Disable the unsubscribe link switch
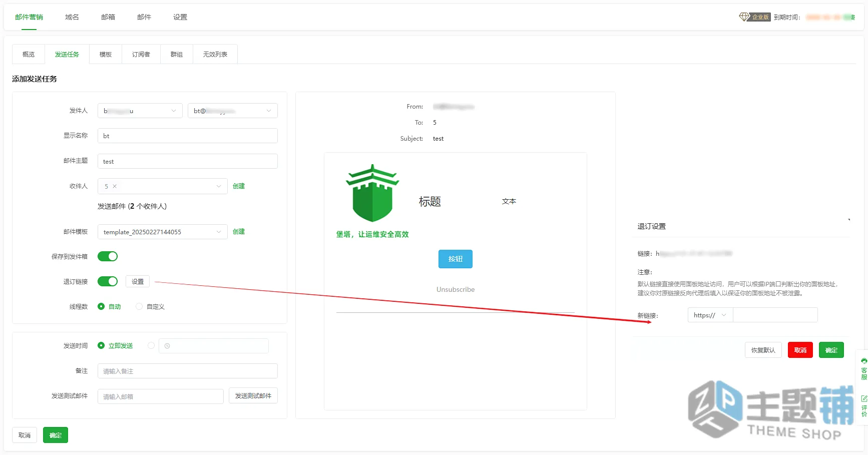This screenshot has width=868, height=455. [x=108, y=281]
